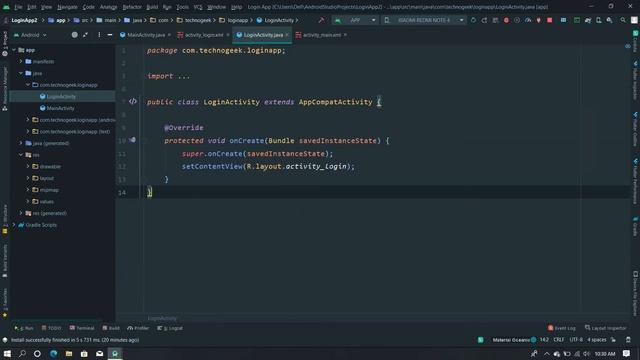
Task: Click the related XML file gutter icon
Action: [x=133, y=101]
